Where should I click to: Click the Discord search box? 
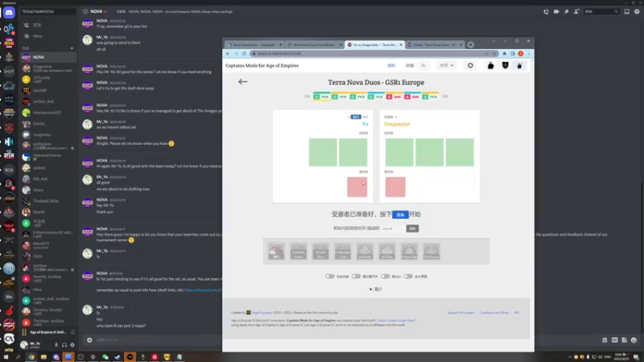click(601, 11)
